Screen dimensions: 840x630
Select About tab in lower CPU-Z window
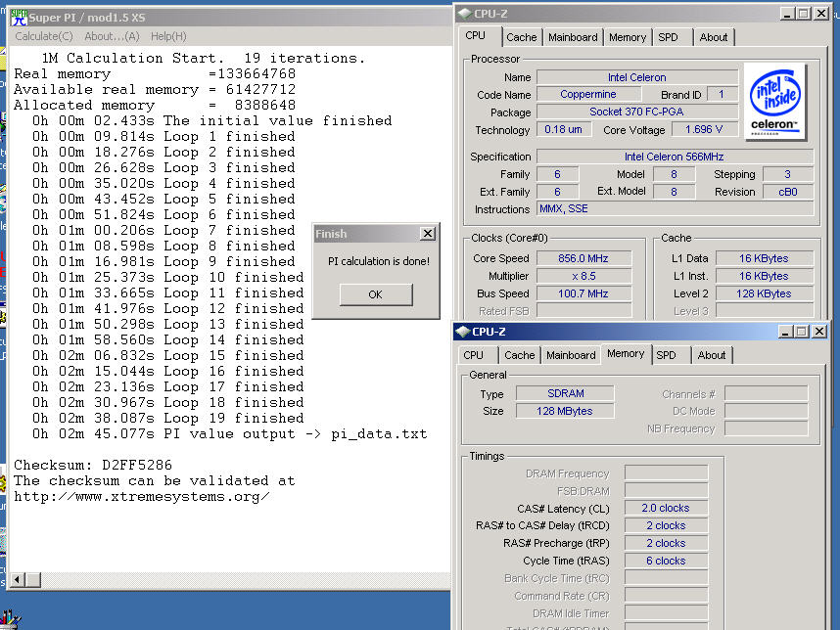coord(712,355)
